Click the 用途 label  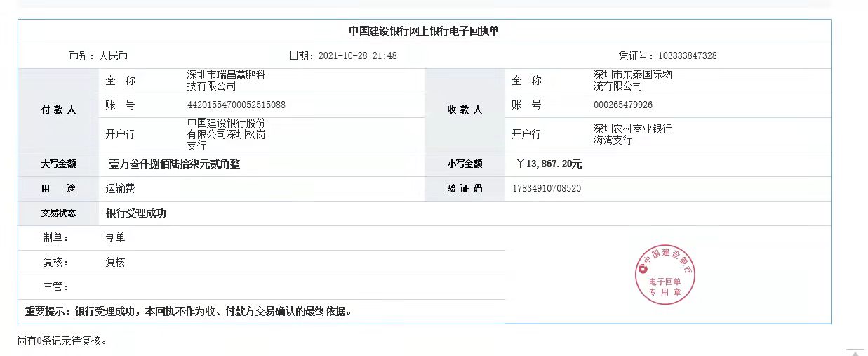(58, 188)
